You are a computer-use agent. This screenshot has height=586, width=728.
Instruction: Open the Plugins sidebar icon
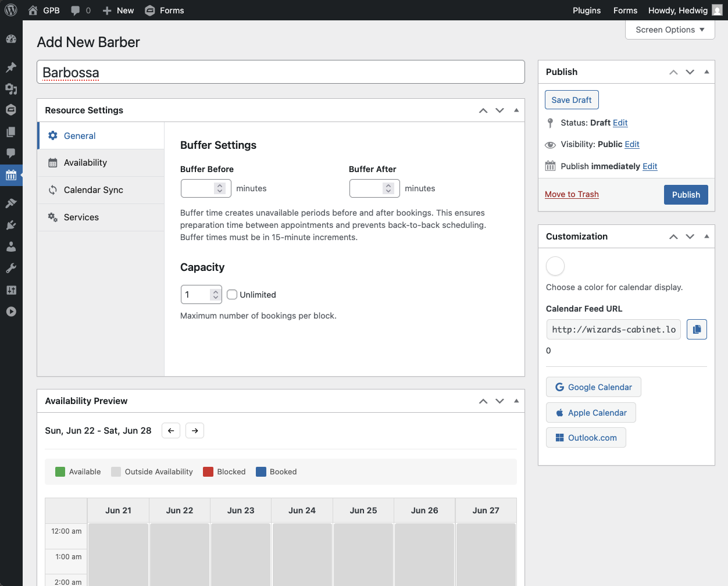11,225
